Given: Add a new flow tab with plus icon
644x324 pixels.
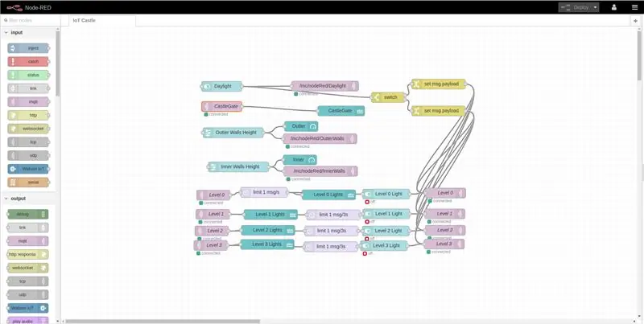Looking at the screenshot, I should point(636,21).
